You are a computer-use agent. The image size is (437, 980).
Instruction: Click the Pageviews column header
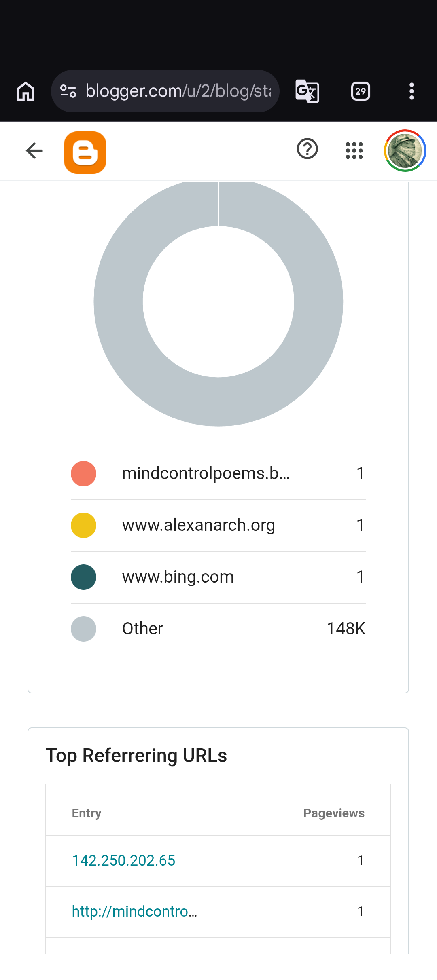pyautogui.click(x=334, y=813)
